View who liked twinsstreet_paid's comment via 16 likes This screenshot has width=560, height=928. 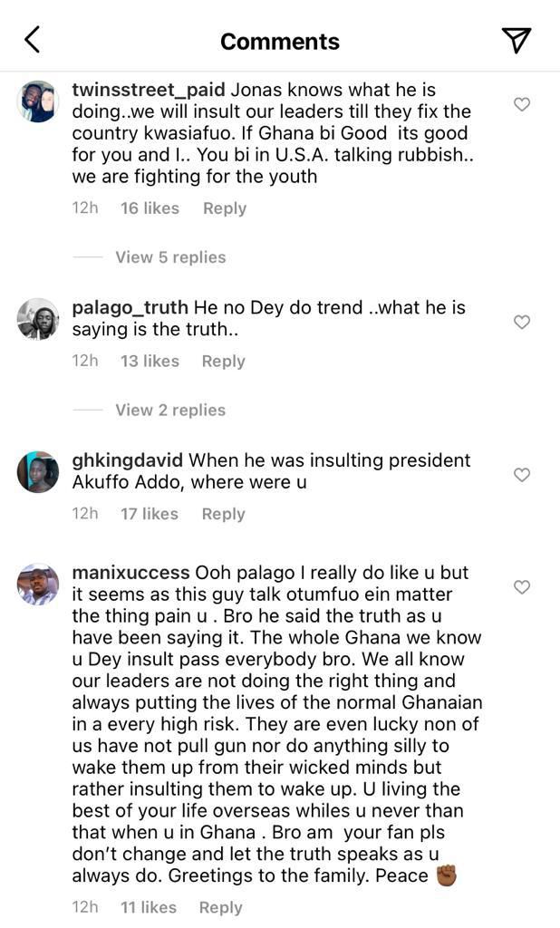pos(149,208)
